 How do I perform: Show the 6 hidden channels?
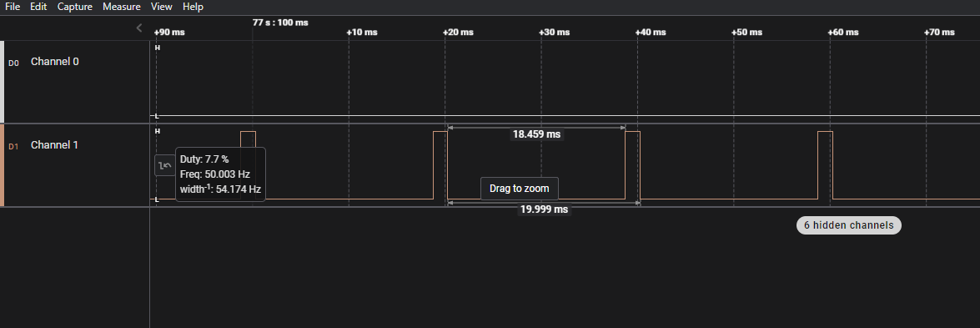click(849, 225)
